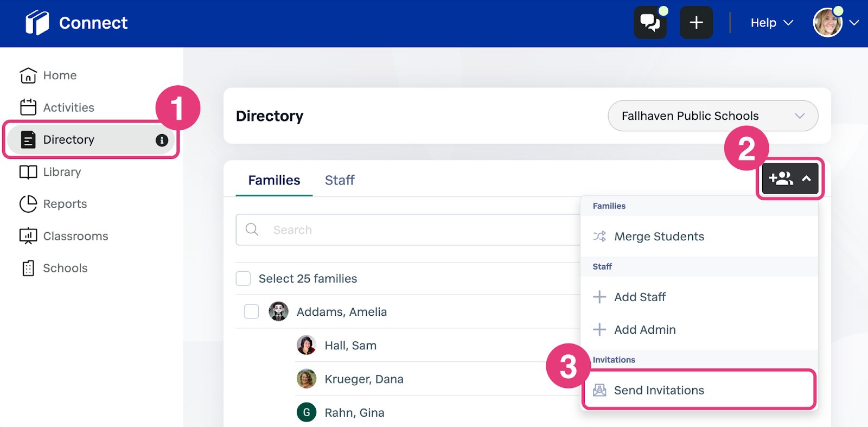
Task: Click the Activities calendar icon
Action: click(28, 107)
